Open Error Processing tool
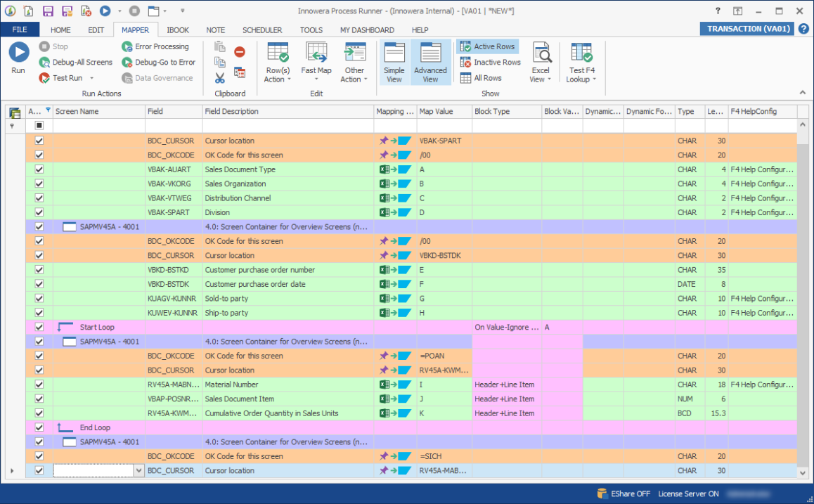 (127, 46)
